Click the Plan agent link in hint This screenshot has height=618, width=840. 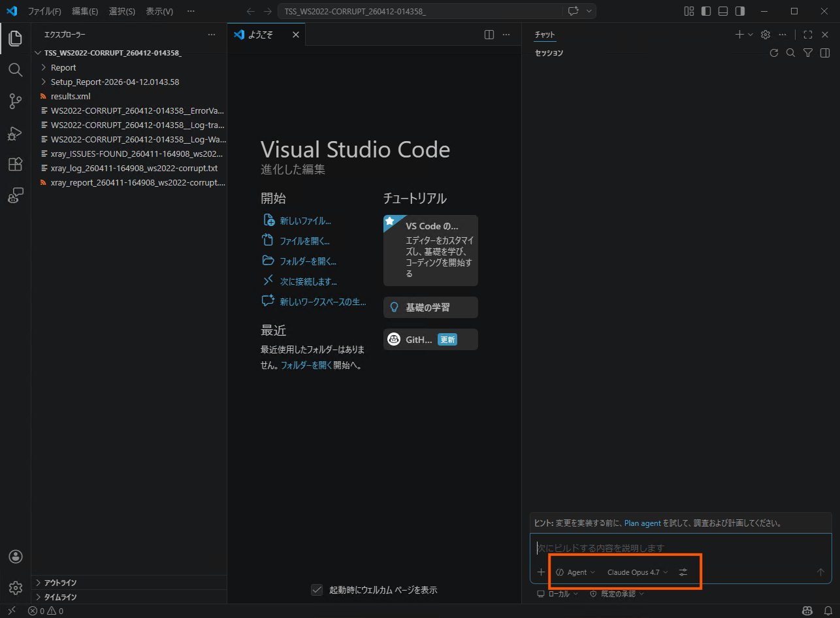[x=643, y=523]
